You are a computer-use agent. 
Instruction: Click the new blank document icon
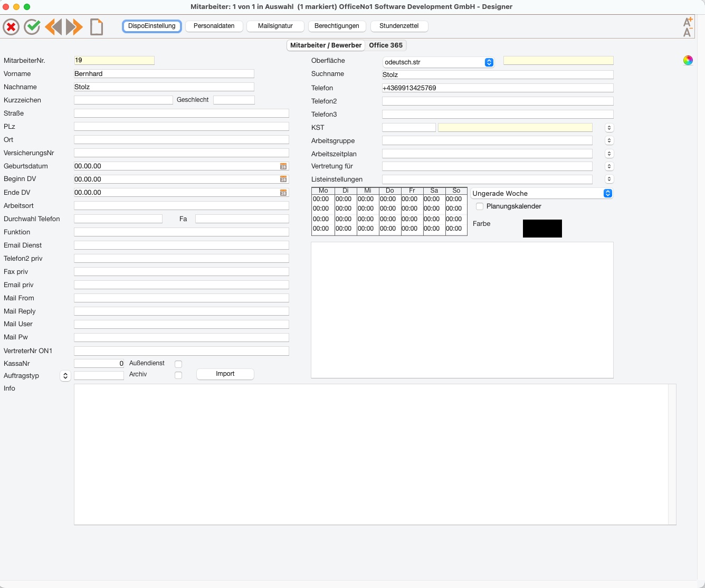click(97, 26)
